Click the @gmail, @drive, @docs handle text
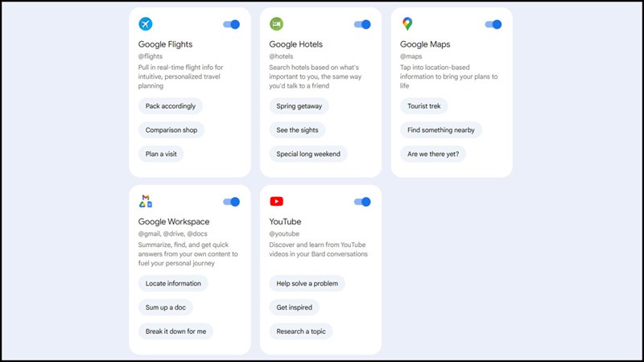The height and width of the screenshot is (362, 644). pyautogui.click(x=173, y=233)
